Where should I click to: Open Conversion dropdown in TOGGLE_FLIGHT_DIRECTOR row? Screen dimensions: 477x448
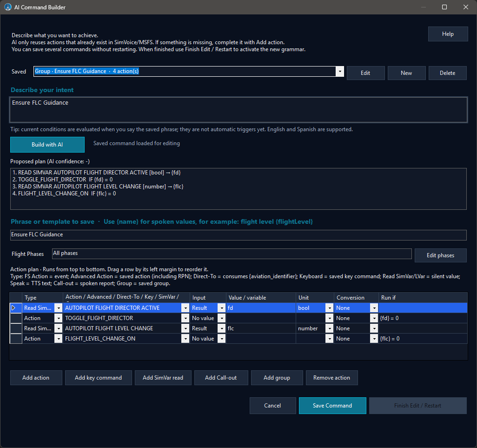tap(374, 318)
